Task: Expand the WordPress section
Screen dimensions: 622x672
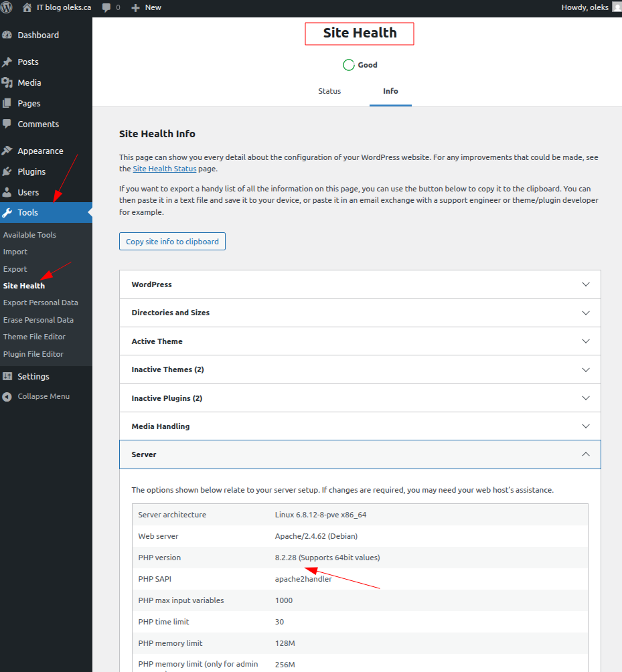Action: 360,284
